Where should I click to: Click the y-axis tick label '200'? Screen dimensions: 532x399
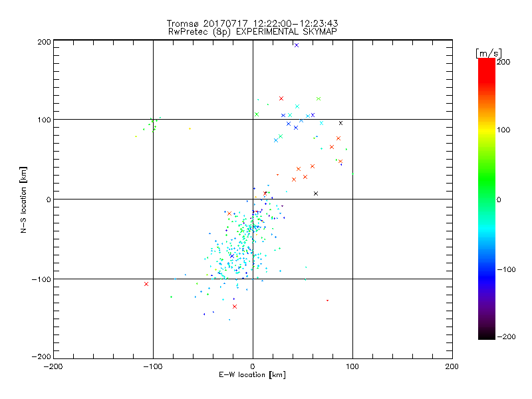(x=44, y=42)
